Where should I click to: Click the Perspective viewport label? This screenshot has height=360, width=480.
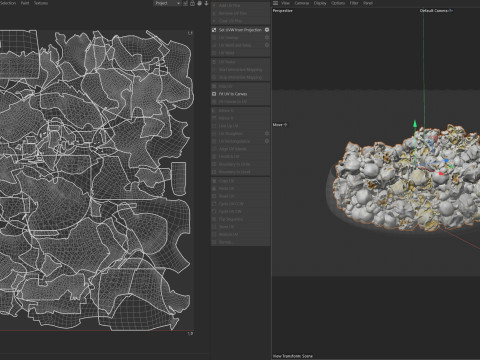coord(283,11)
